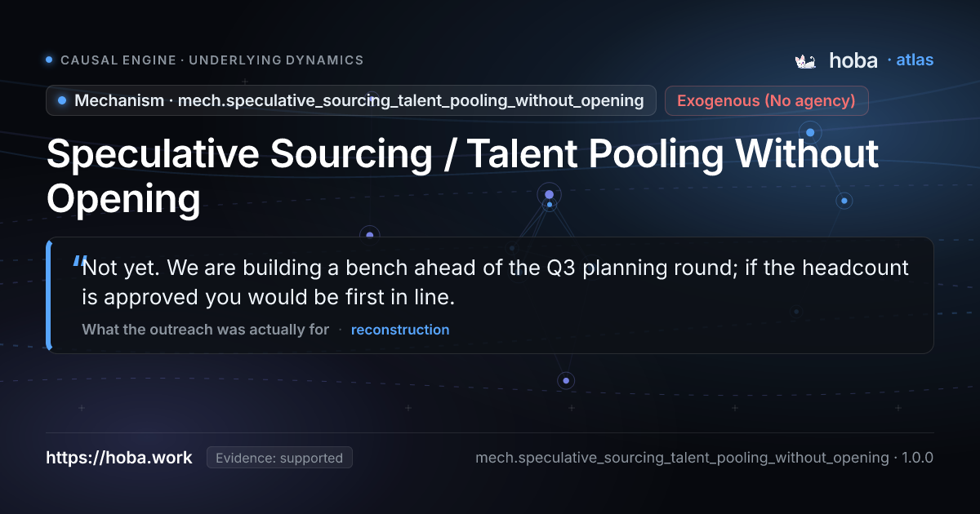Click the Evidence: supported badge

coord(279,458)
